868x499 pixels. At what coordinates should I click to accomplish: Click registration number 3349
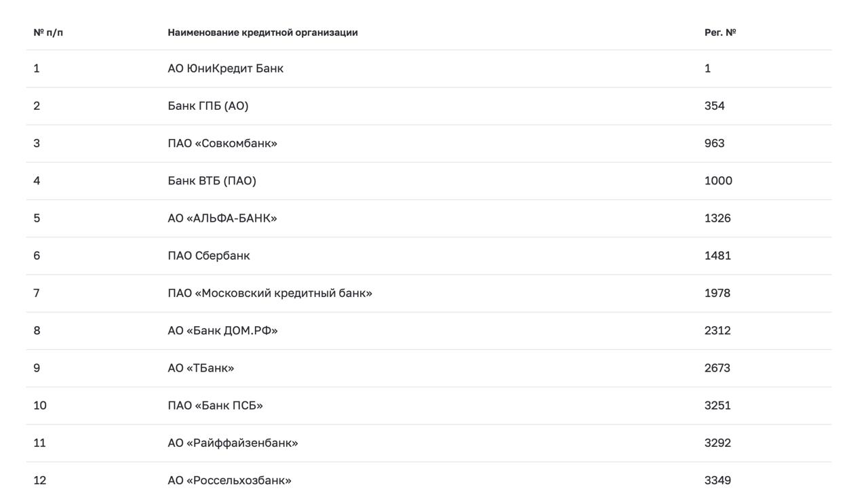tap(717, 481)
